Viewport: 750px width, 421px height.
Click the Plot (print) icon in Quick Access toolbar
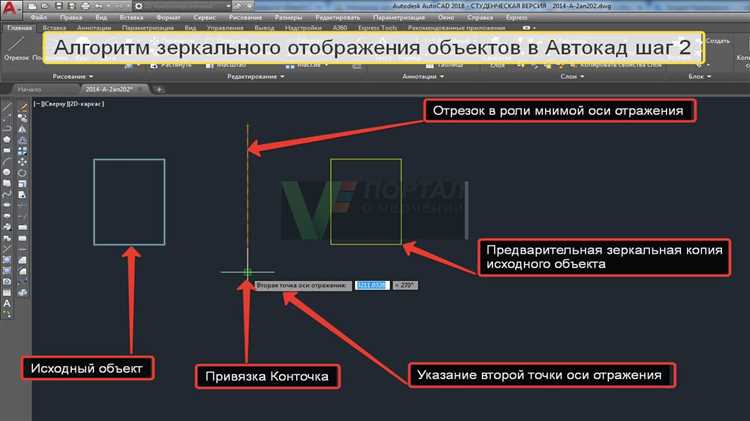coord(85,6)
